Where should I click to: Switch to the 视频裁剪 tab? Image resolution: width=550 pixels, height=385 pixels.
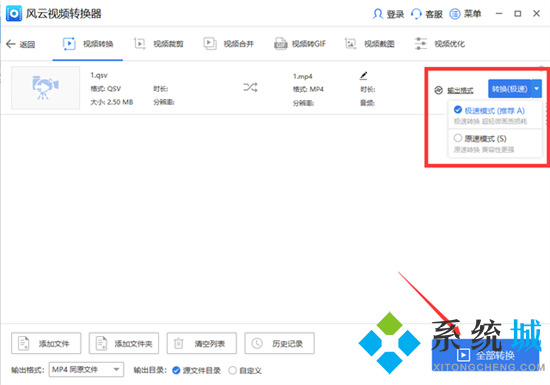159,44
